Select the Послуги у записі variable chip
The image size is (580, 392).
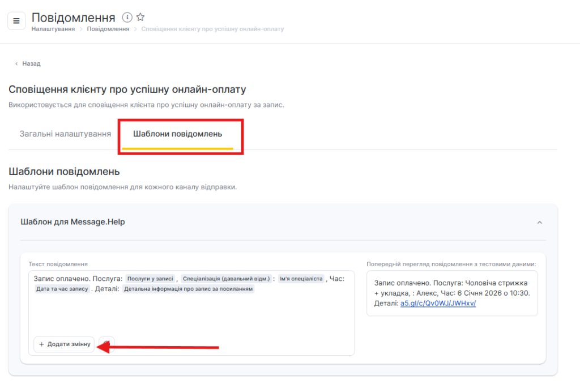(x=150, y=279)
